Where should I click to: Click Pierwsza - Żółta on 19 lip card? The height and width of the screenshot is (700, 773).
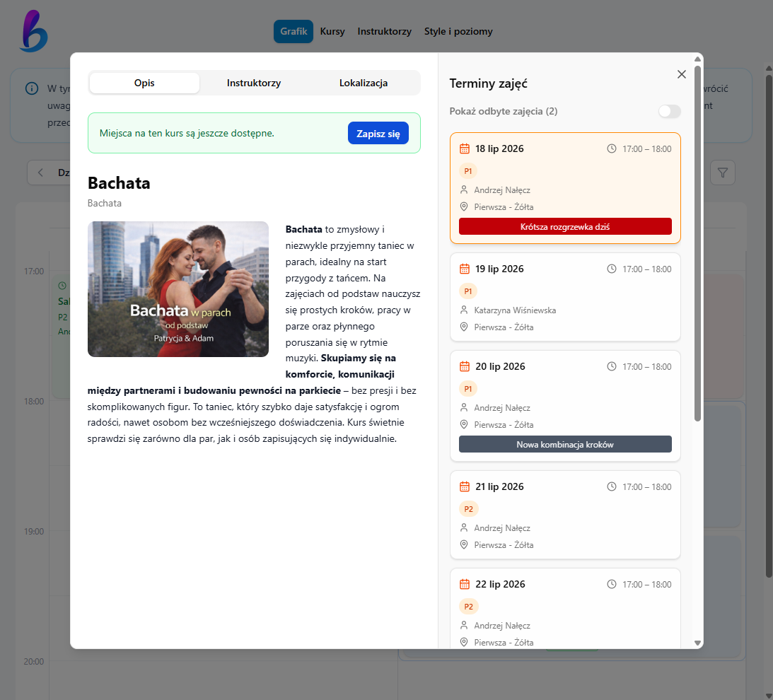coord(504,327)
